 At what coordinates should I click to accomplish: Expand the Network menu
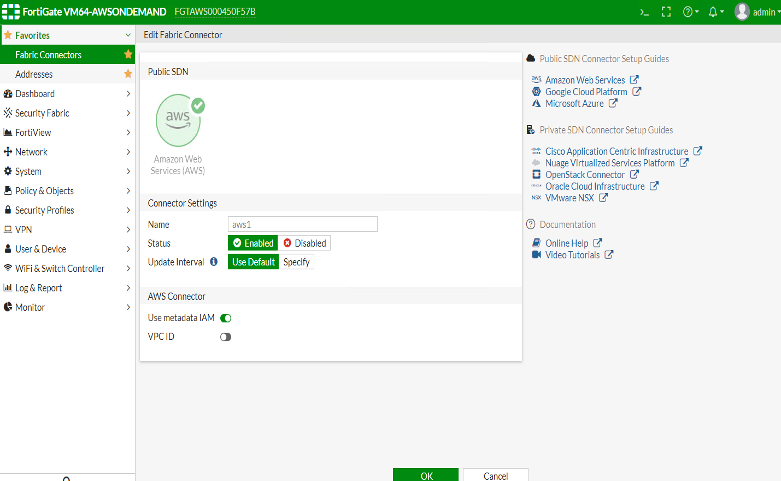click(67, 152)
